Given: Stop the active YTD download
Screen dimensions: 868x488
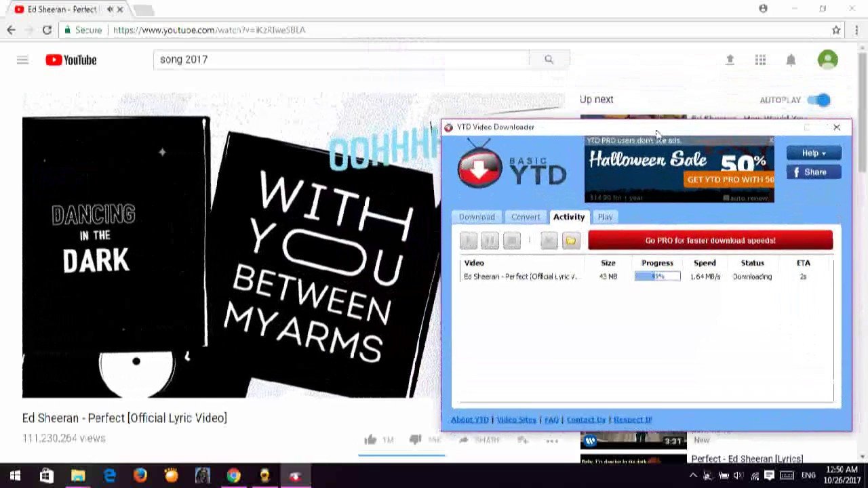Looking at the screenshot, I should click(512, 241).
